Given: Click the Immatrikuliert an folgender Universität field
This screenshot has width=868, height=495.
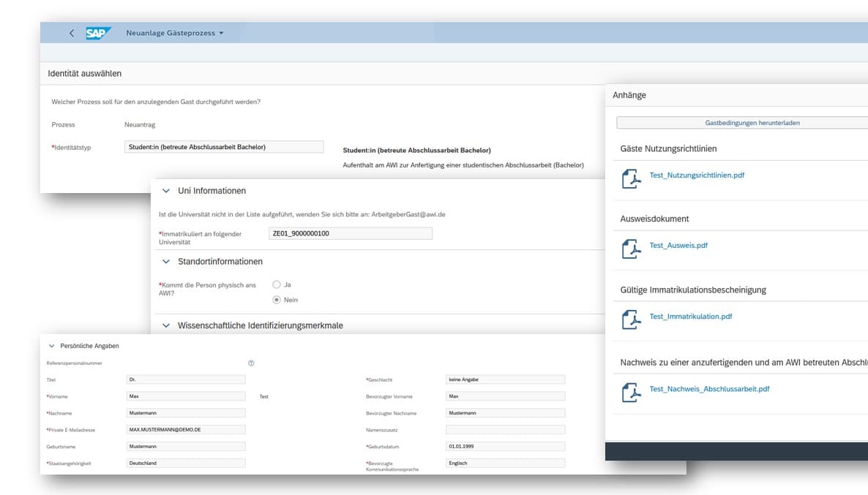Looking at the screenshot, I should [350, 233].
